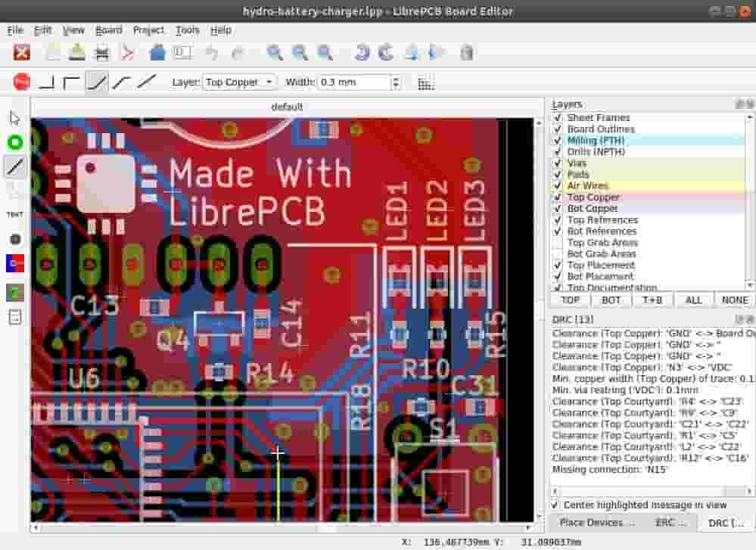Screen dimensions: 756x550
Task: Increase trace width using the spinner
Action: [395, 78]
